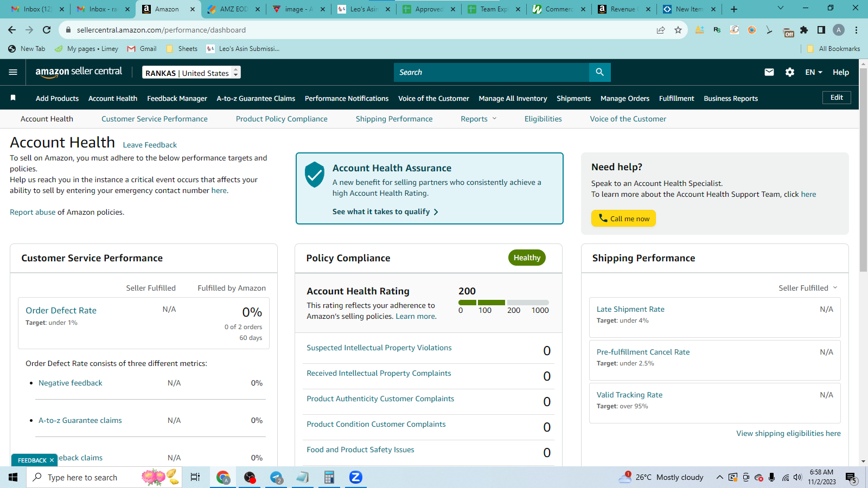Click the Account Health Rating progress bar
868x488 pixels.
pyautogui.click(x=503, y=303)
